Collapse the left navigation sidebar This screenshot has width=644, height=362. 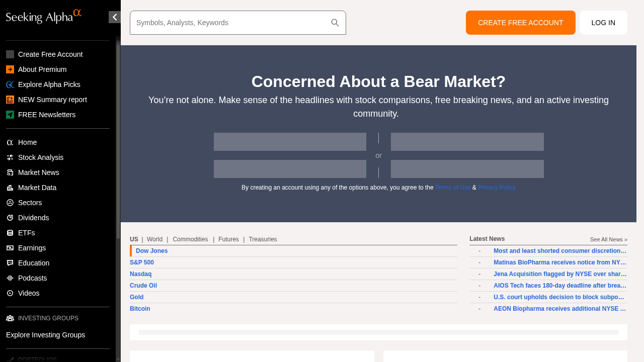(x=114, y=17)
